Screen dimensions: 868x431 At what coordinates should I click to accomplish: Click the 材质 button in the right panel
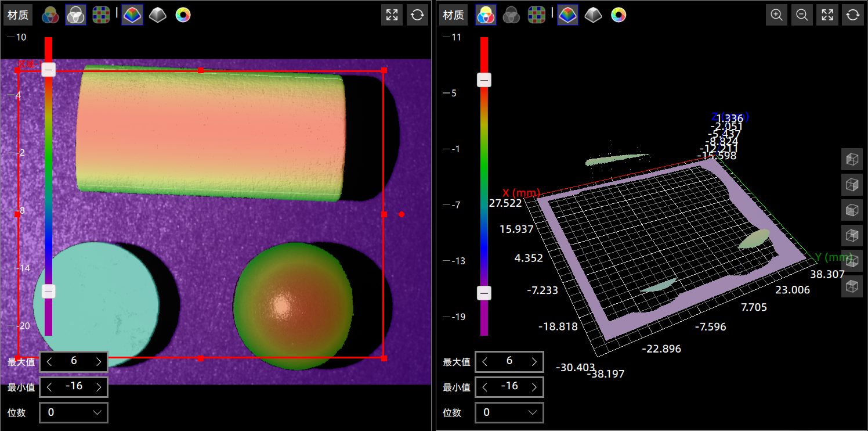tap(454, 15)
